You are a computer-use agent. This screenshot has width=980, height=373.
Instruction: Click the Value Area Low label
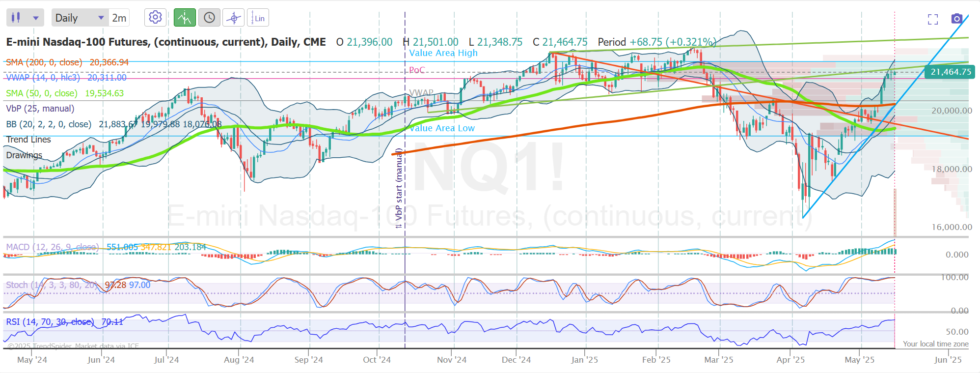(442, 128)
